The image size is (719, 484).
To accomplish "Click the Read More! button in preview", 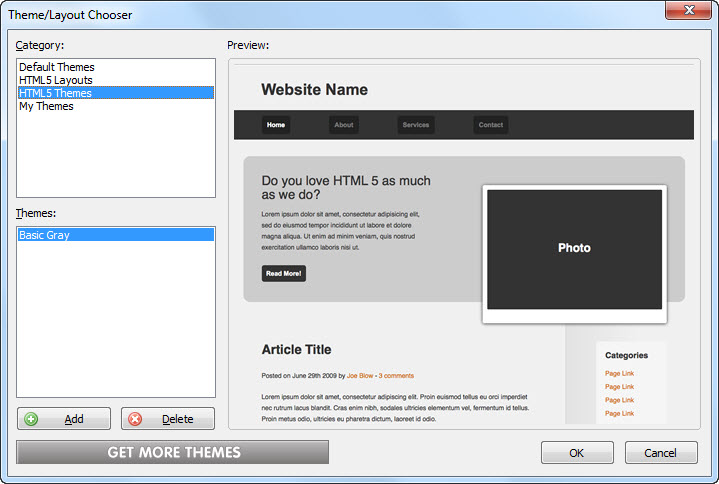I will (x=284, y=273).
